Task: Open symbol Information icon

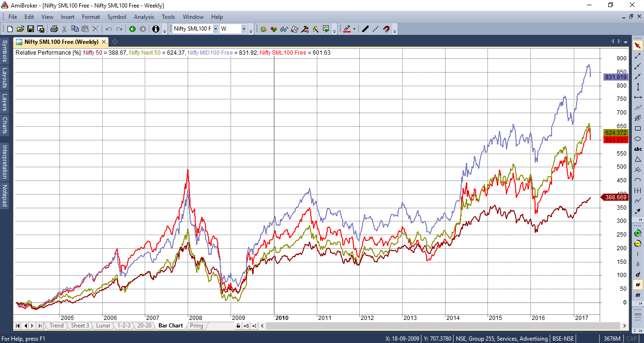Action: click(156, 29)
